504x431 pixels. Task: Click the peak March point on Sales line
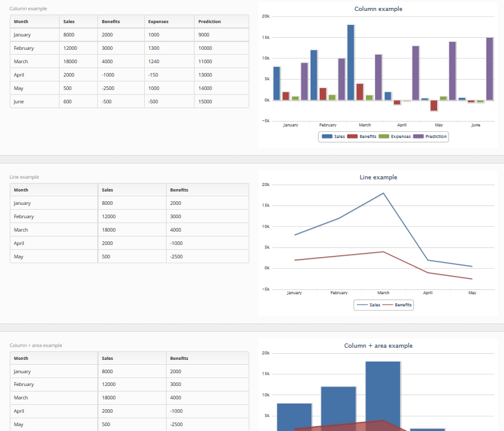point(383,193)
